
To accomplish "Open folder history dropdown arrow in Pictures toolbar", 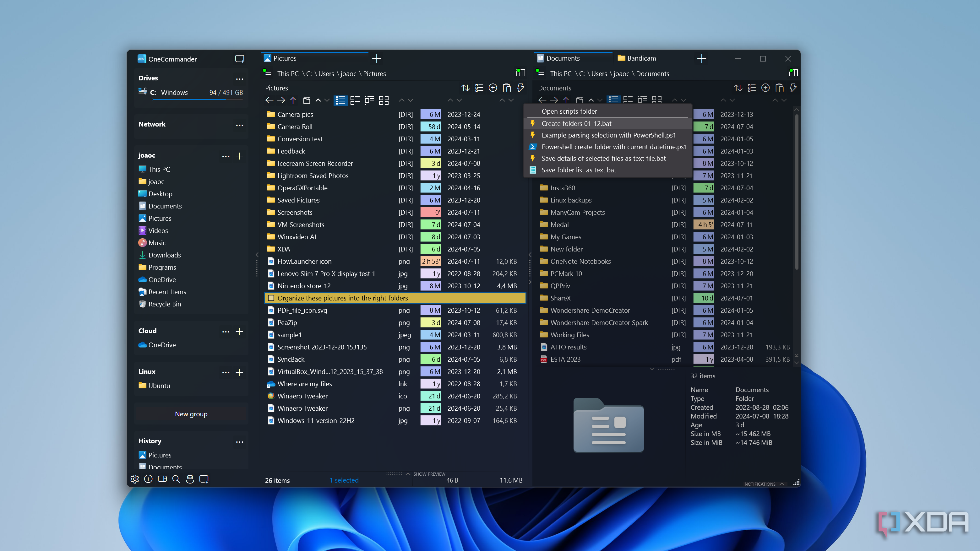I will pos(327,100).
